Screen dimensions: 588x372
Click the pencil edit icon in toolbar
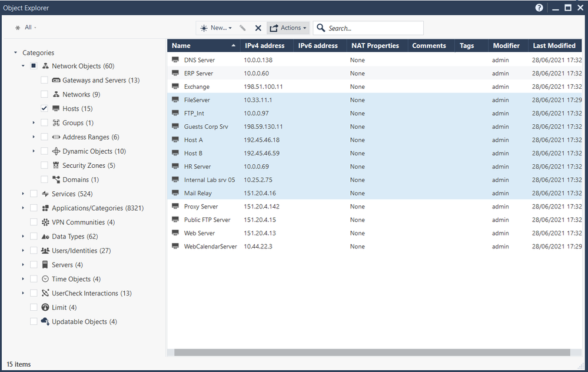(x=242, y=28)
